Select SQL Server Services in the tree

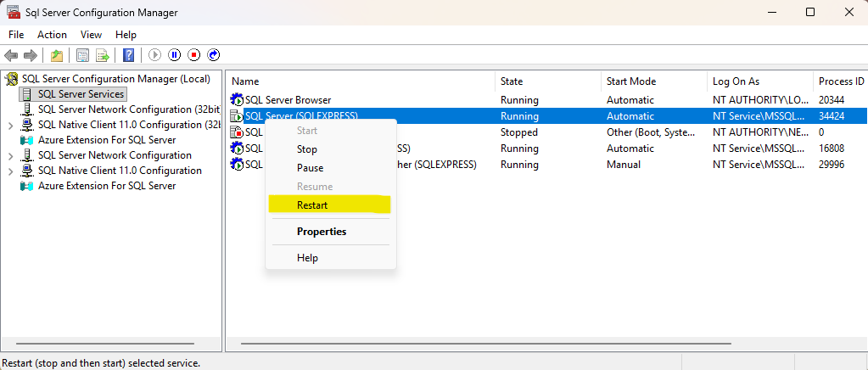pos(81,94)
